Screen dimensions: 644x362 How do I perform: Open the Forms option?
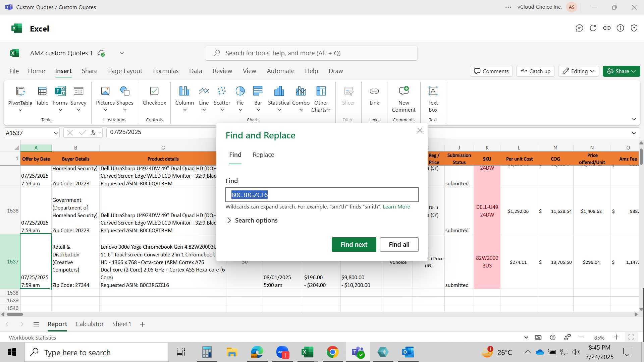point(60,99)
